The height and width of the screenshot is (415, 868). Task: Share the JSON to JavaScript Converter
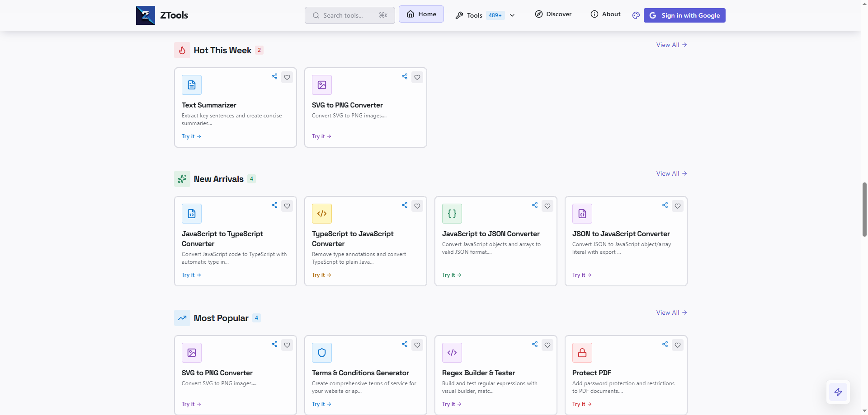click(x=665, y=205)
